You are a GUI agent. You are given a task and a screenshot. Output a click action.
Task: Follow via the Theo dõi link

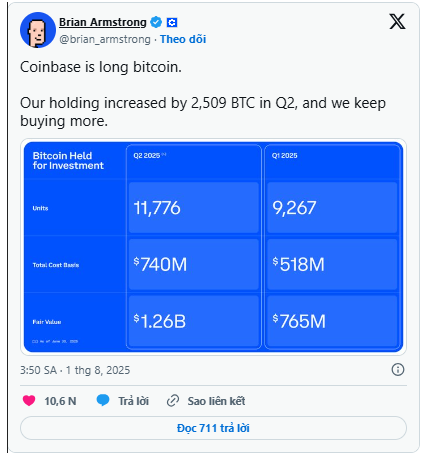pyautogui.click(x=183, y=39)
